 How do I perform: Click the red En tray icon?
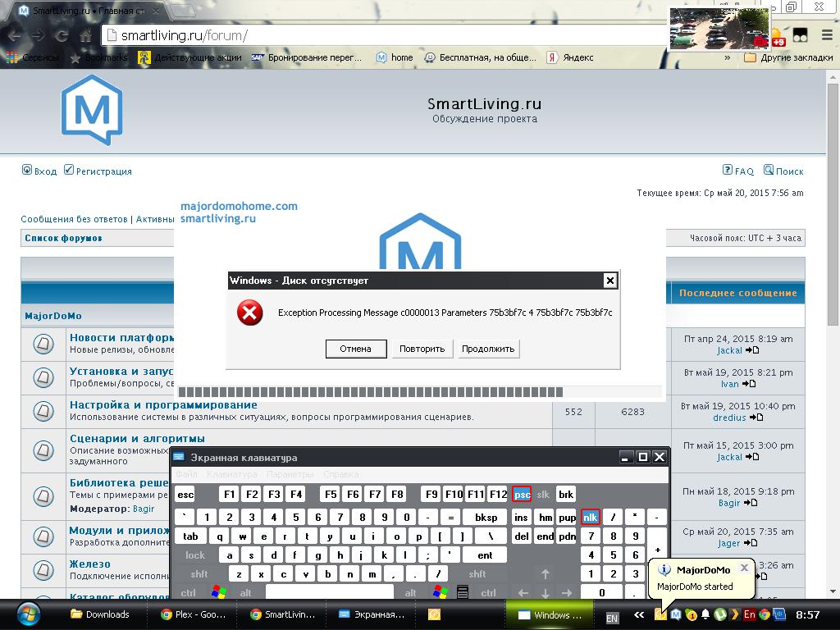750,614
